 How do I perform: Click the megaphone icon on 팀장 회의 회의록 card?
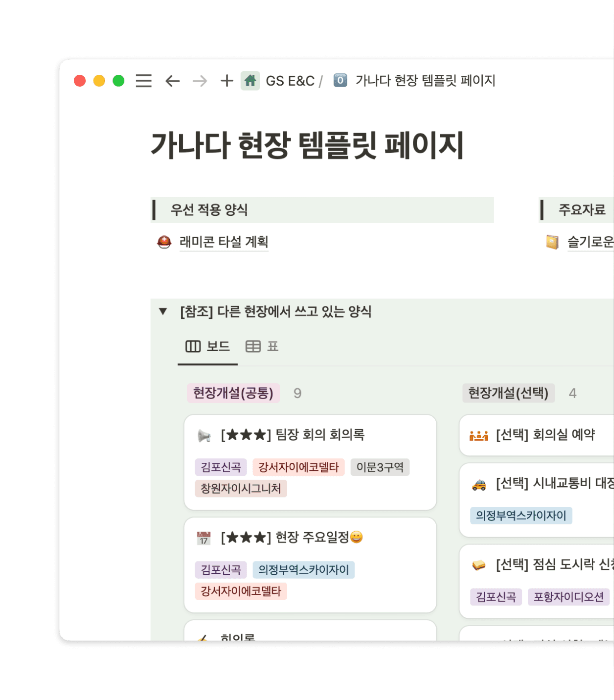[205, 436]
